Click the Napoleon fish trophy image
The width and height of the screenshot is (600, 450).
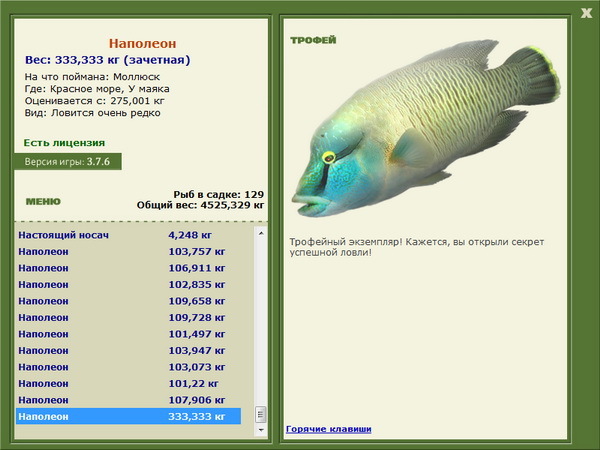pos(426,128)
